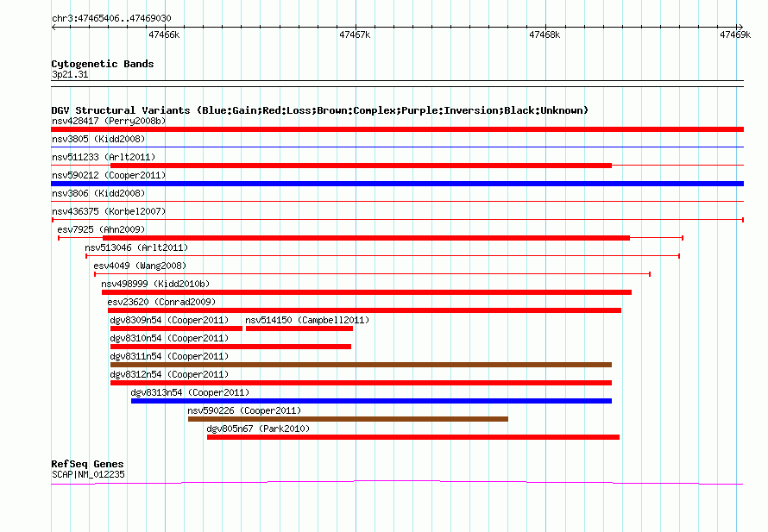The image size is (768, 532).
Task: Select the dgv8313n54 blue gain bar
Action: coord(371,401)
